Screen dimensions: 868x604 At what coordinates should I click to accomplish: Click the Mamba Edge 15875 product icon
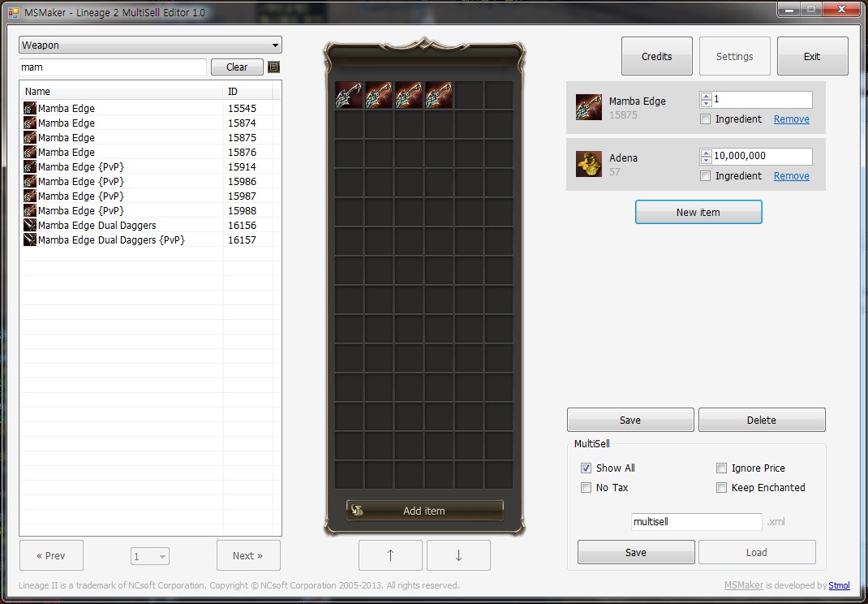(588, 107)
